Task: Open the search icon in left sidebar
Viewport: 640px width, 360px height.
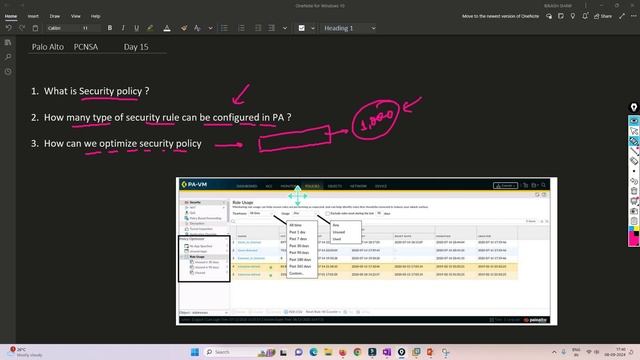Action: click(x=8, y=57)
